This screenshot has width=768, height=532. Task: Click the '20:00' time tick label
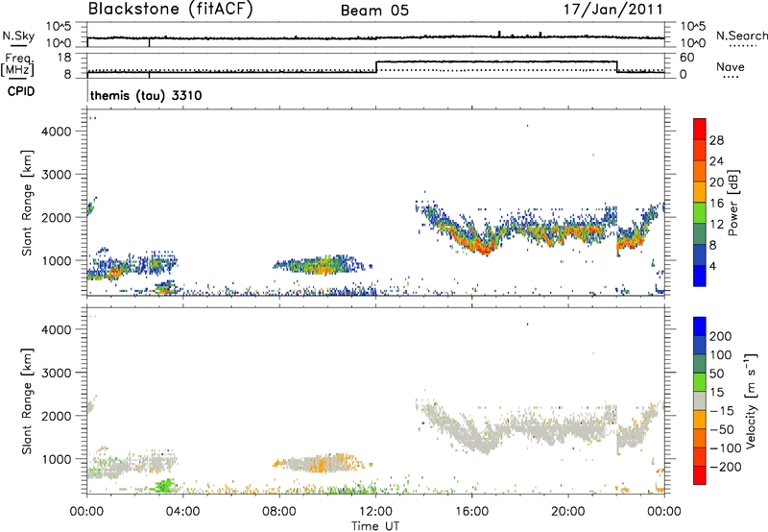(568, 512)
